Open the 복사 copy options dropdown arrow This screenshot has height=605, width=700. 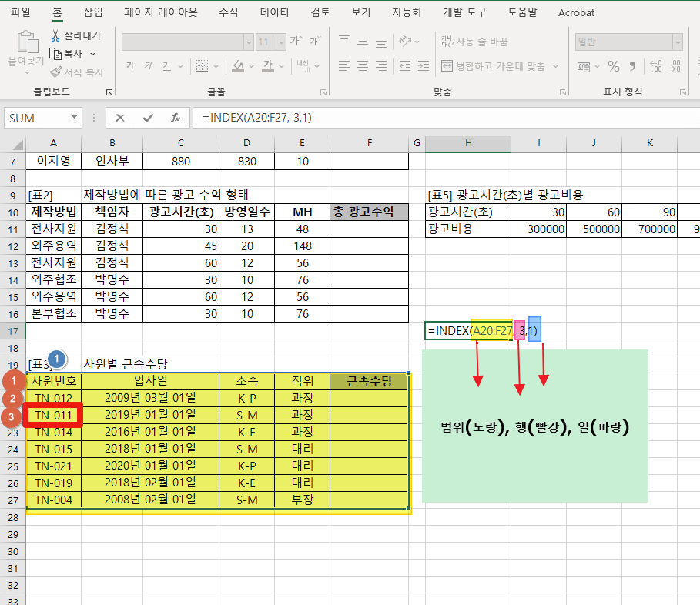tap(93, 54)
